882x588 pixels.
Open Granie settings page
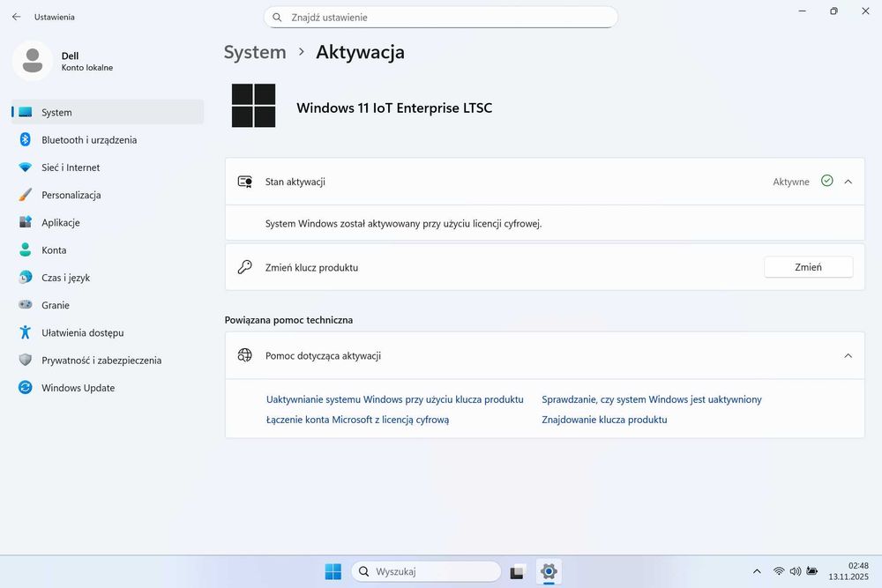click(108, 305)
